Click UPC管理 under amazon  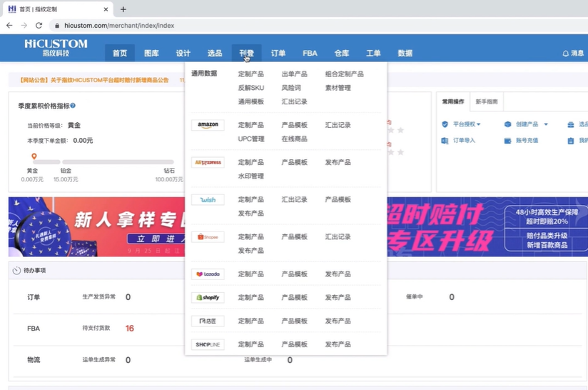pyautogui.click(x=251, y=139)
